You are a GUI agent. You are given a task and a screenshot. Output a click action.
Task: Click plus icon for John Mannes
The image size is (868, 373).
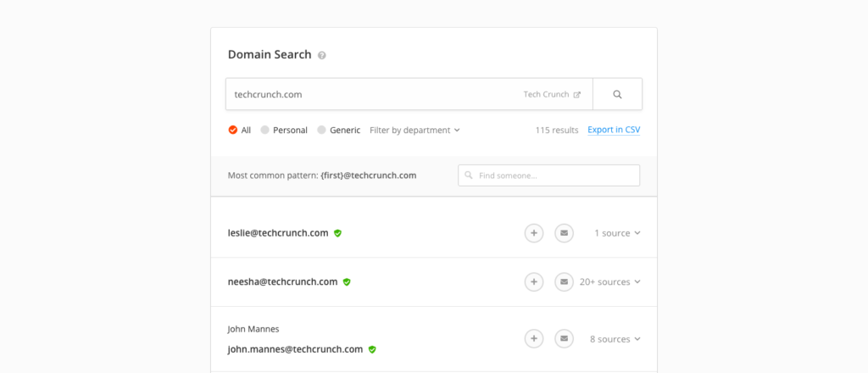pos(534,339)
